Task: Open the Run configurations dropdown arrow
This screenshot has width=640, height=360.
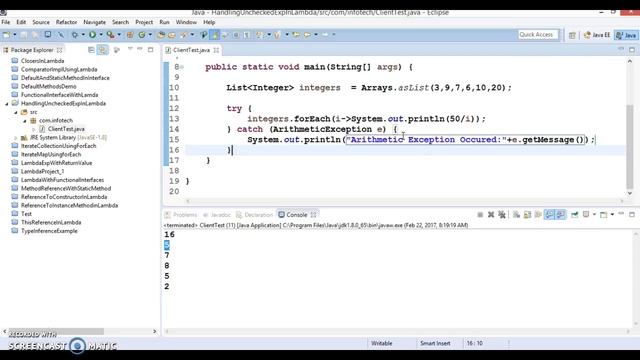Action: pyautogui.click(x=101, y=35)
